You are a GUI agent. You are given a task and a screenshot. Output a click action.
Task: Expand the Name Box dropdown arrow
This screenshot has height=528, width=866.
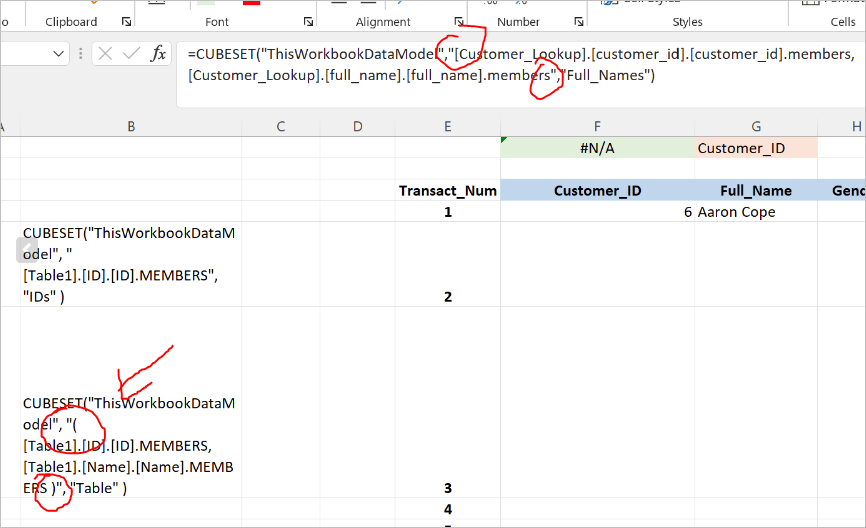click(x=58, y=54)
